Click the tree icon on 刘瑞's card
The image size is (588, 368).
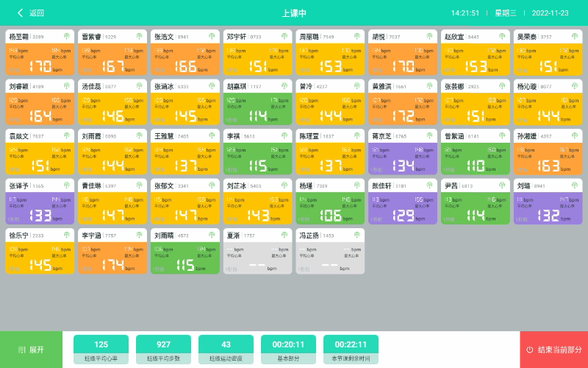coord(573,186)
